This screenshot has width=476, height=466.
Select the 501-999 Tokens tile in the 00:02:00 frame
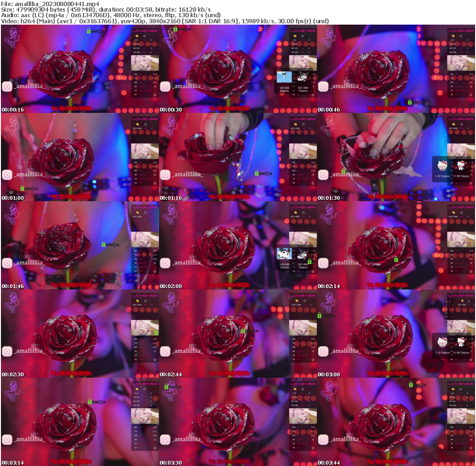[303, 259]
